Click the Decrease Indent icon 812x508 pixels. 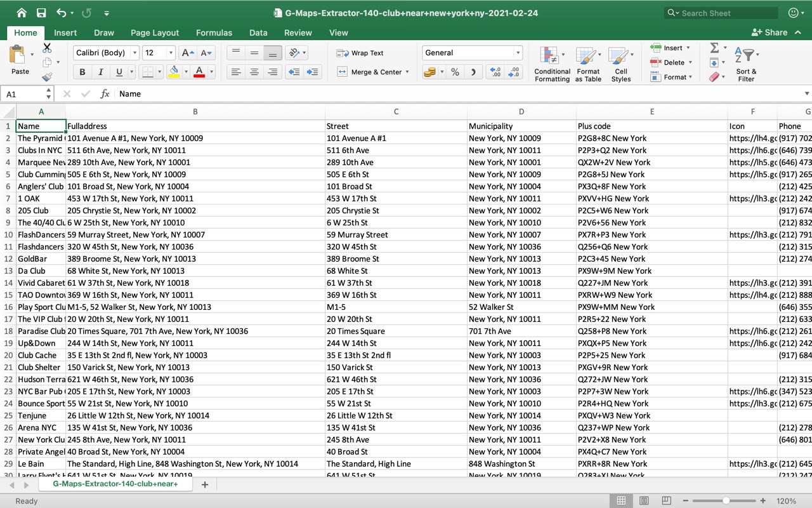294,72
